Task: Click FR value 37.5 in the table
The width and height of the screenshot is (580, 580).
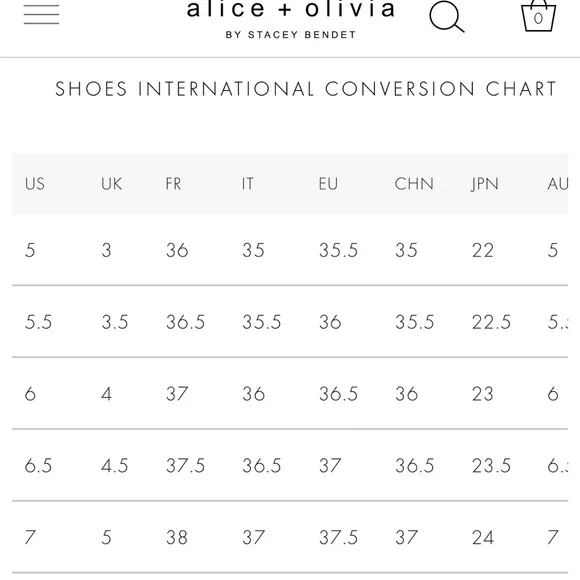Action: (185, 466)
